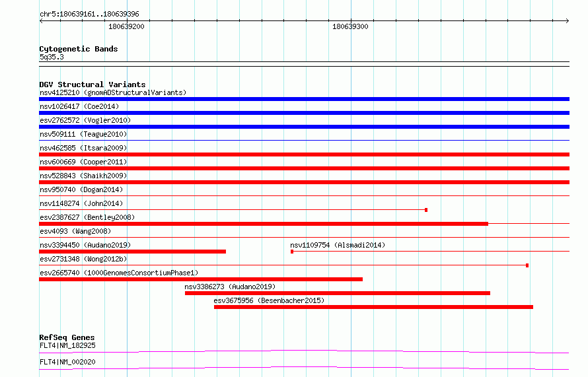Click the red bar of nsv600669

[x=304, y=168]
